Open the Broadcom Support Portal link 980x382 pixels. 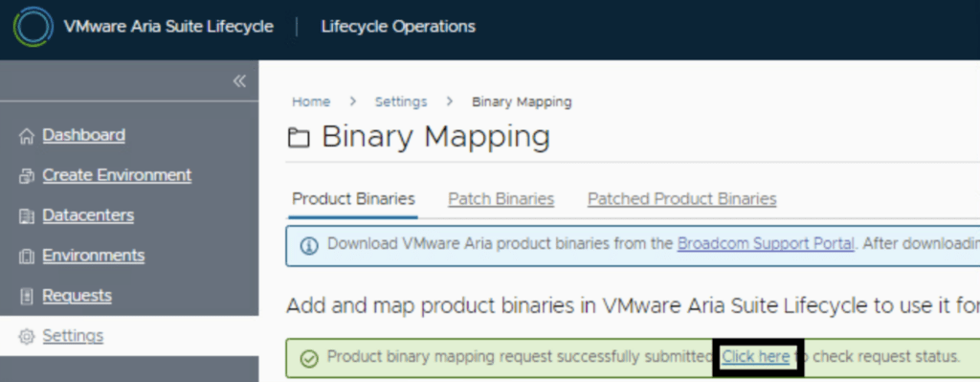click(x=766, y=243)
